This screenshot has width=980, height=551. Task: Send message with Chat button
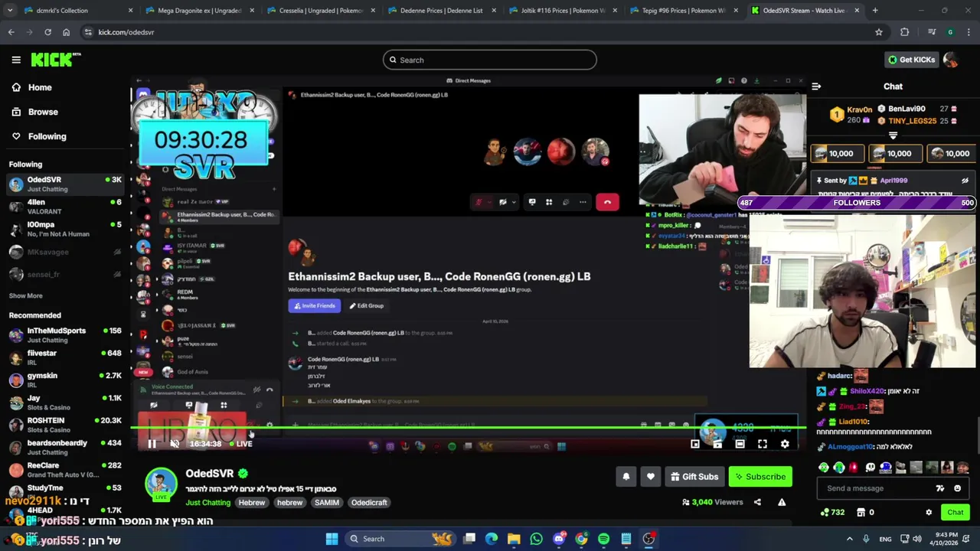pyautogui.click(x=955, y=513)
